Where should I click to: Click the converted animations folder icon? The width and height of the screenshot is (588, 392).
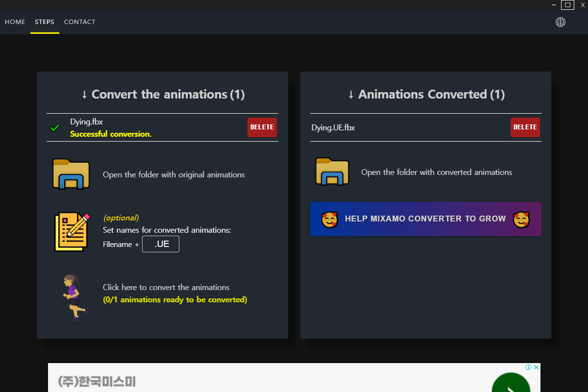(332, 171)
